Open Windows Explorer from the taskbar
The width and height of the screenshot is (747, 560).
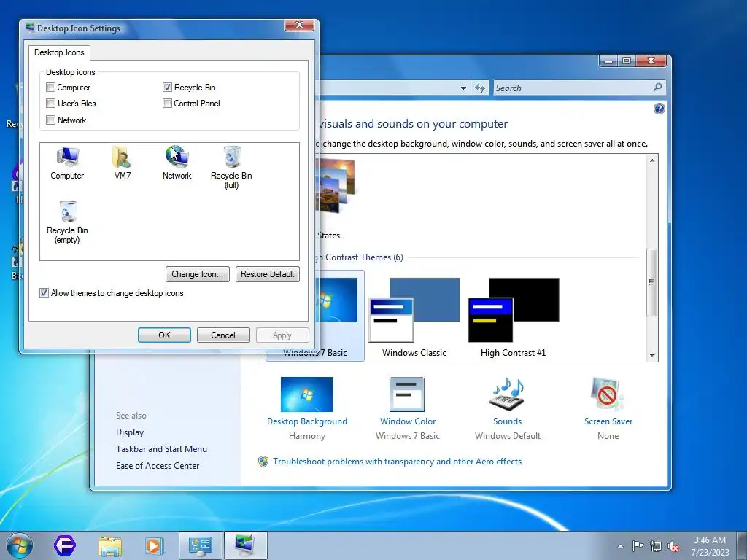(110, 545)
